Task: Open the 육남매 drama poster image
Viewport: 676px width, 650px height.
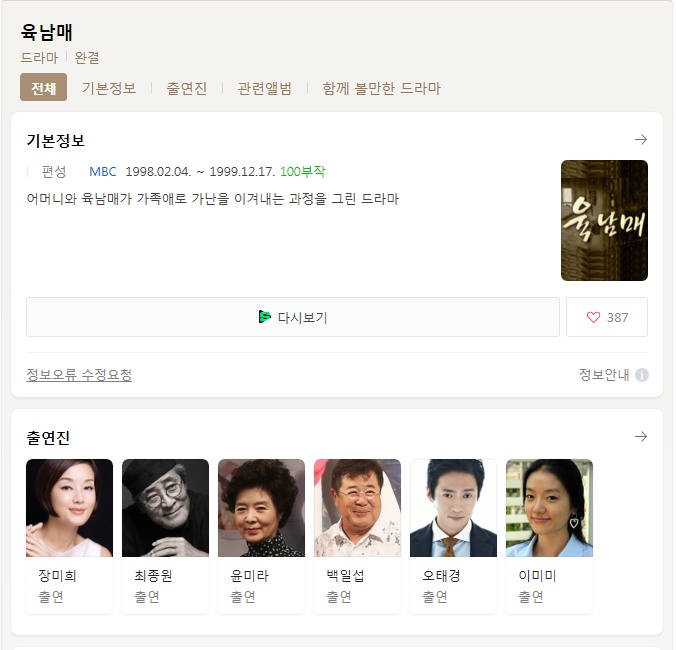Action: point(604,220)
